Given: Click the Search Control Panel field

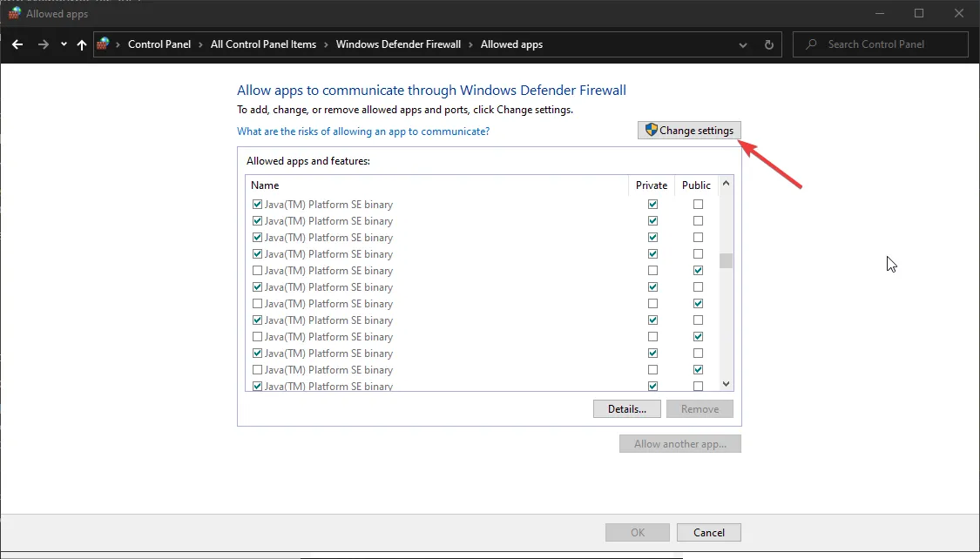Looking at the screenshot, I should pos(880,44).
